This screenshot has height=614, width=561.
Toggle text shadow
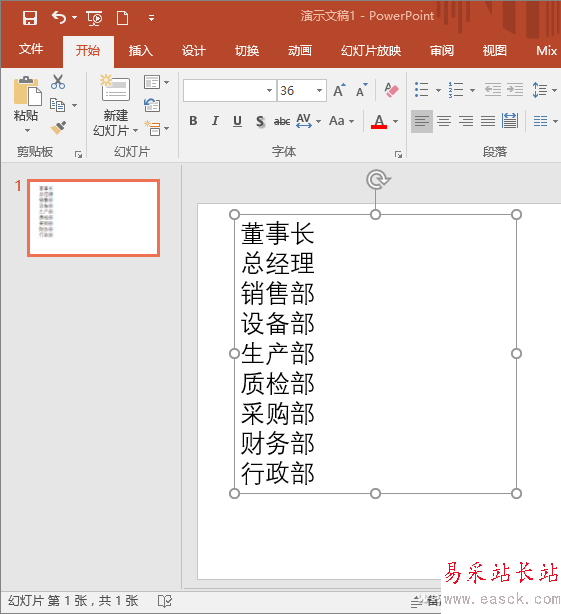260,121
